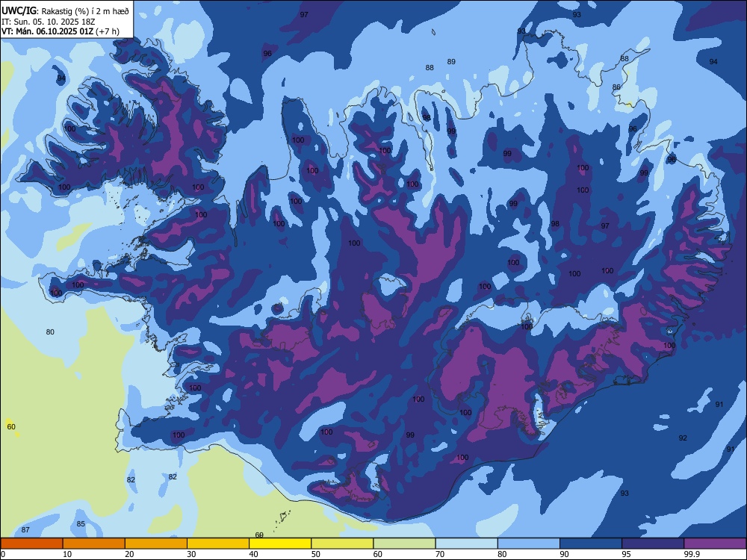This screenshot has width=747, height=560.
Task: Click the '87' humidity value on the map
Action: (x=25, y=529)
